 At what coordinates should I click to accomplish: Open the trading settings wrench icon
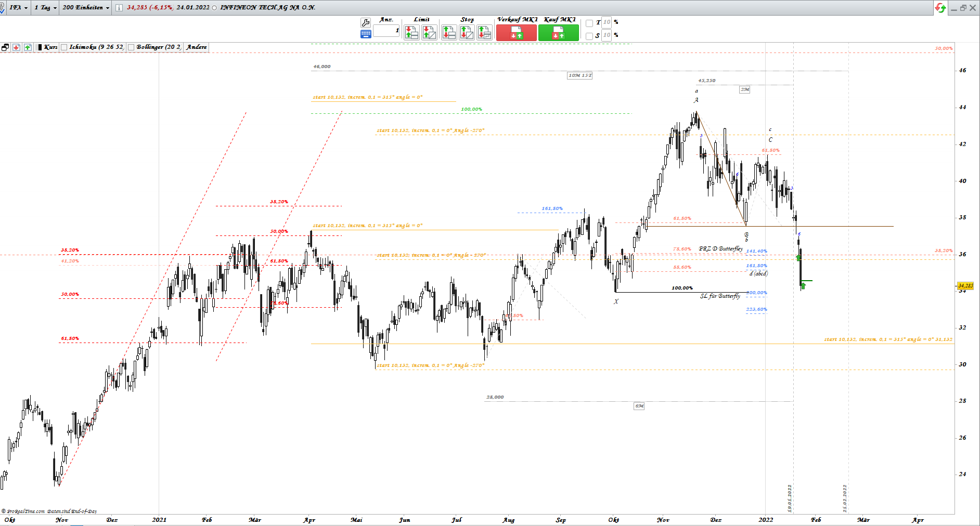pyautogui.click(x=366, y=23)
